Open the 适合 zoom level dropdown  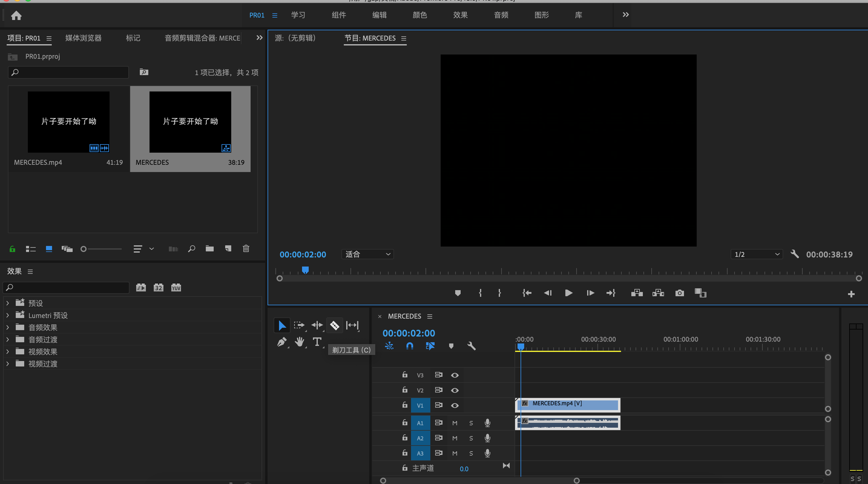pos(367,254)
